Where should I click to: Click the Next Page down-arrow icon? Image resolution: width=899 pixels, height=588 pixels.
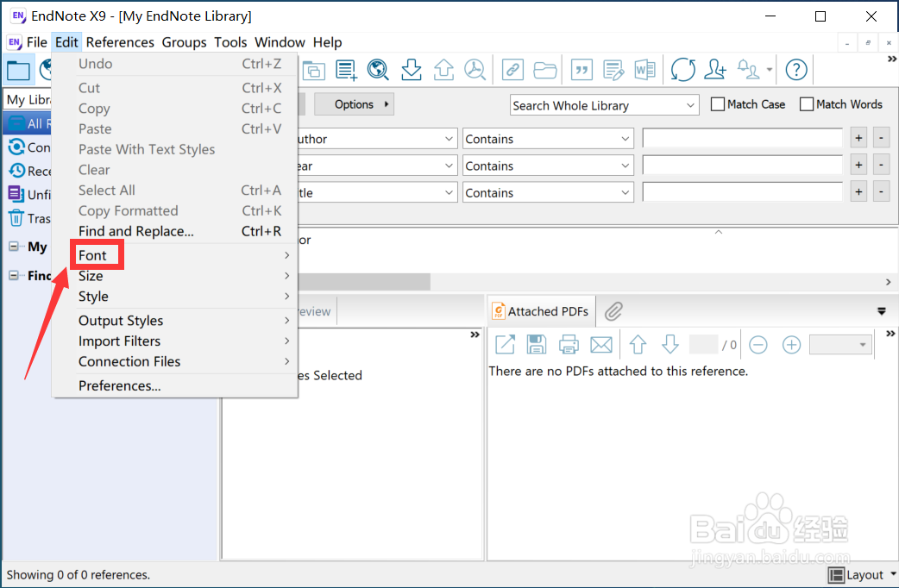tap(670, 344)
